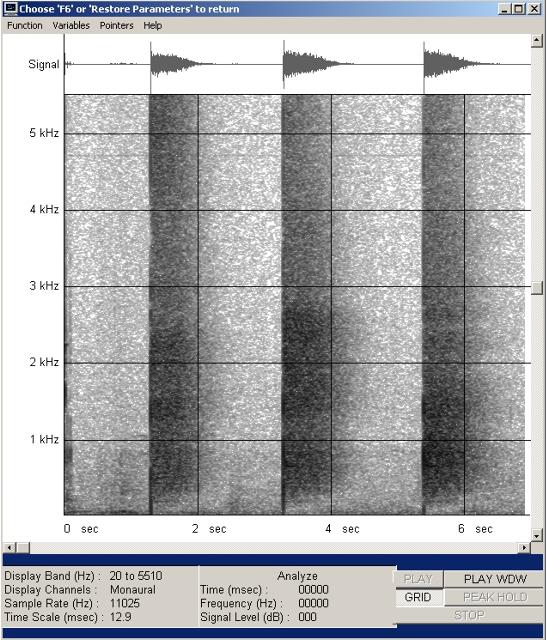Click the 1 kHz axis label
The width and height of the screenshot is (546, 640).
44,439
